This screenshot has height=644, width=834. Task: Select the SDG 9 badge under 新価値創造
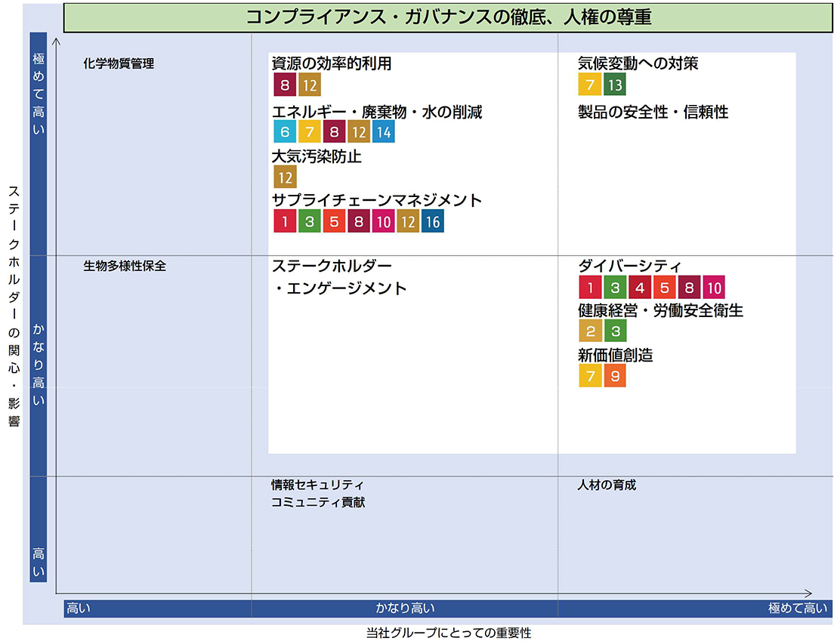(x=615, y=376)
